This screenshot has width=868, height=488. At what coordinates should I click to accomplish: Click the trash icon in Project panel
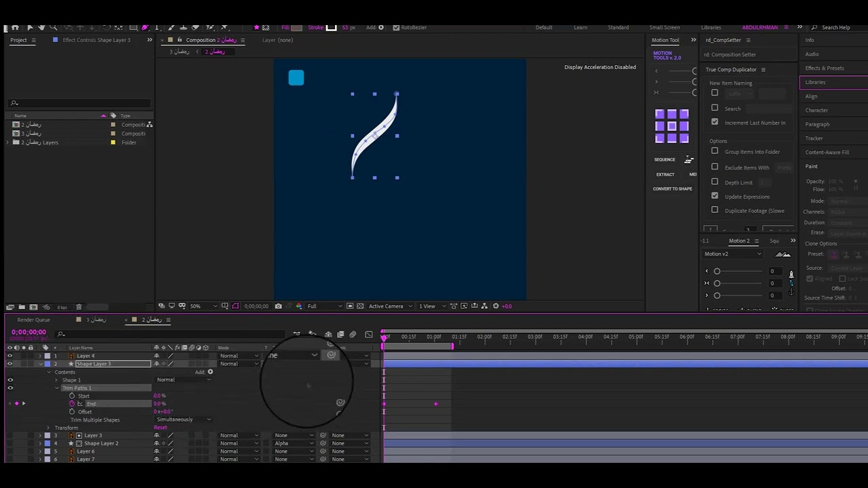point(79,307)
